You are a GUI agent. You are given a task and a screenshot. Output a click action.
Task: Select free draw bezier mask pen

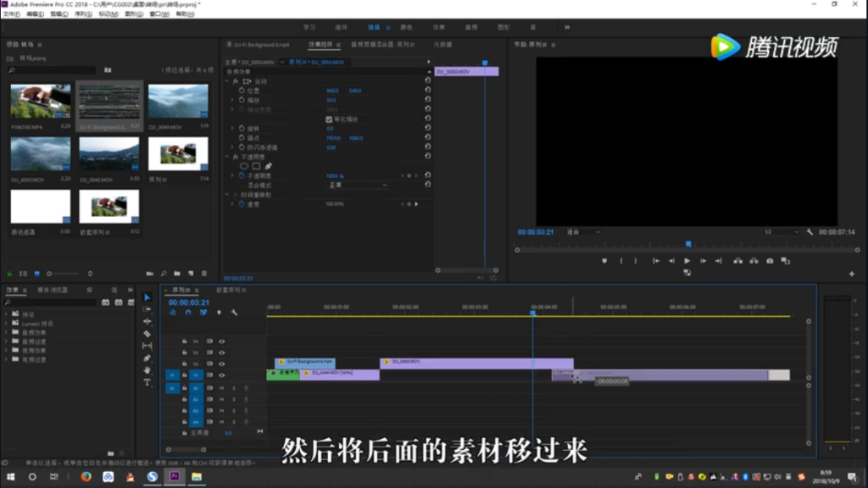tap(269, 166)
